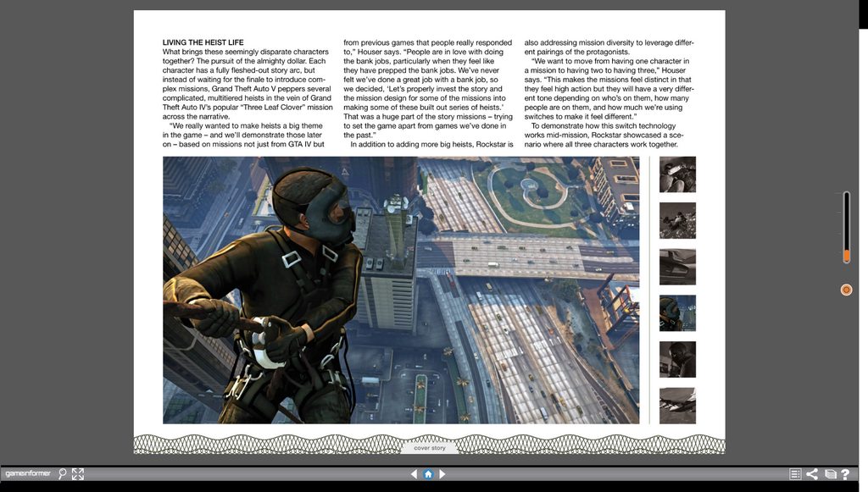The image size is (868, 492).
Task: Toggle fullscreen with the expand arrows icon
Action: (78, 474)
